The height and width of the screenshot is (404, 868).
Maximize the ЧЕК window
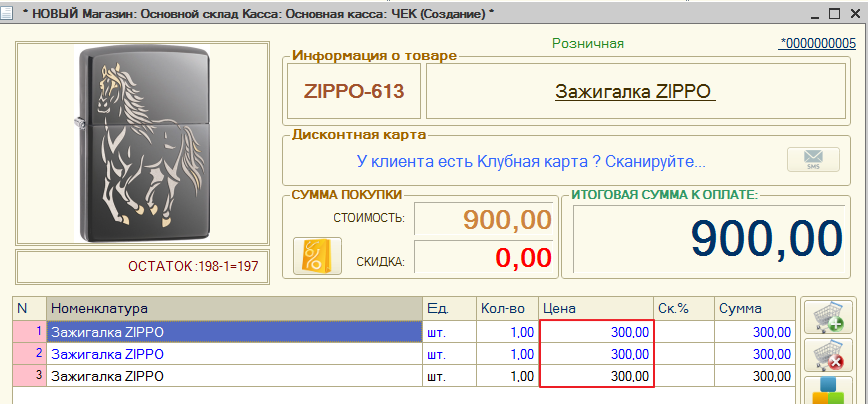click(x=835, y=14)
